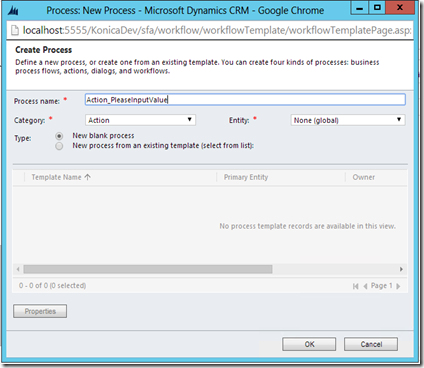Maximize the Chrome window

(x=377, y=8)
